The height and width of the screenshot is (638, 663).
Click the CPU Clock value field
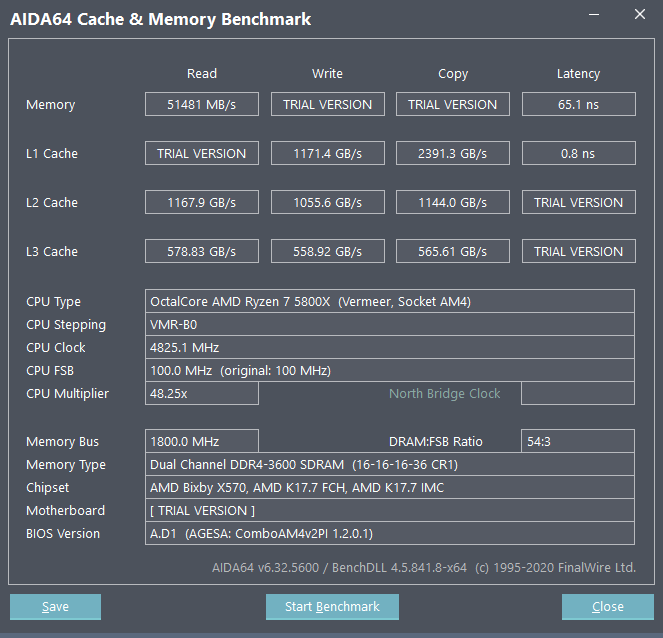click(x=390, y=347)
